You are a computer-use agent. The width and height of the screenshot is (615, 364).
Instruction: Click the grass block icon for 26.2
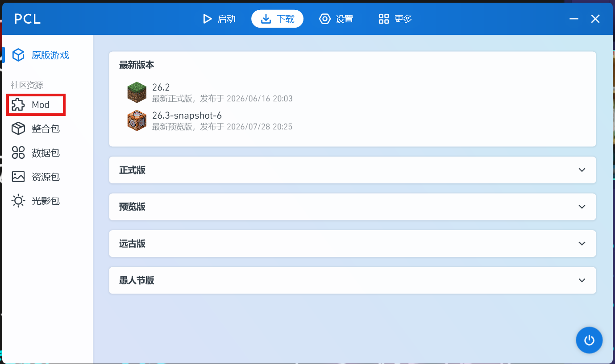click(x=137, y=92)
